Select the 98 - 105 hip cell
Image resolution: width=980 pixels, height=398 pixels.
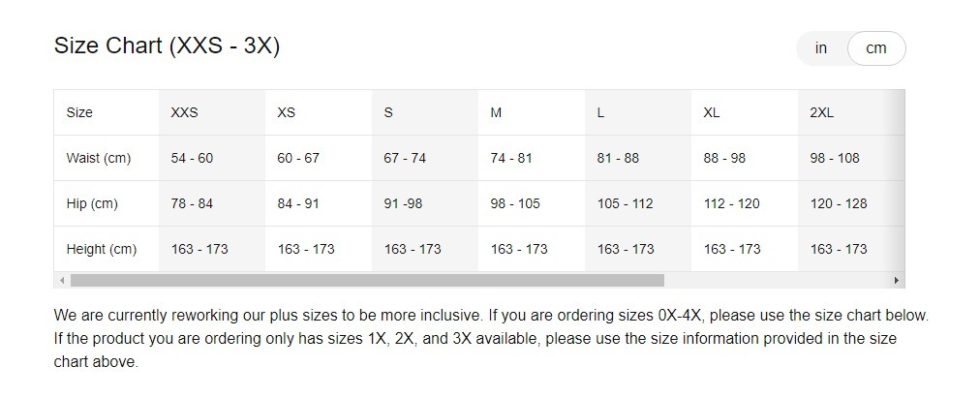[515, 203]
